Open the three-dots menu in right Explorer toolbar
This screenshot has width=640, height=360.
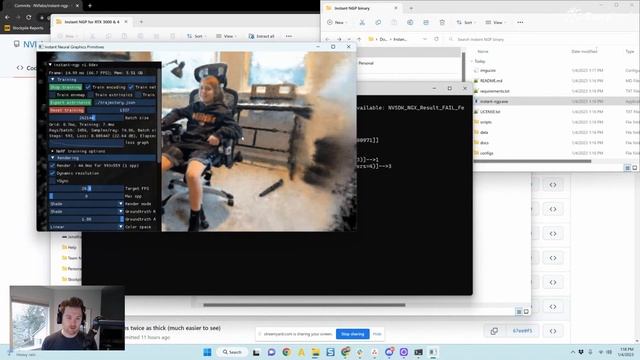[x=520, y=22]
